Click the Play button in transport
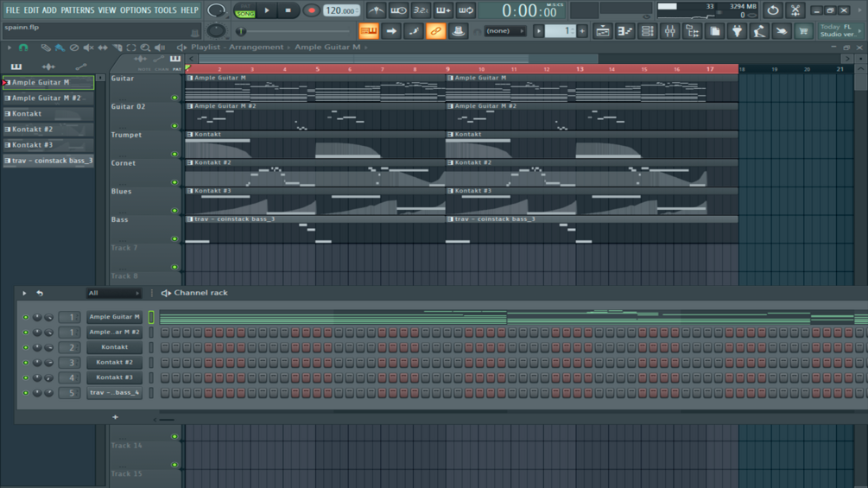Image resolution: width=868 pixels, height=488 pixels. pos(267,10)
